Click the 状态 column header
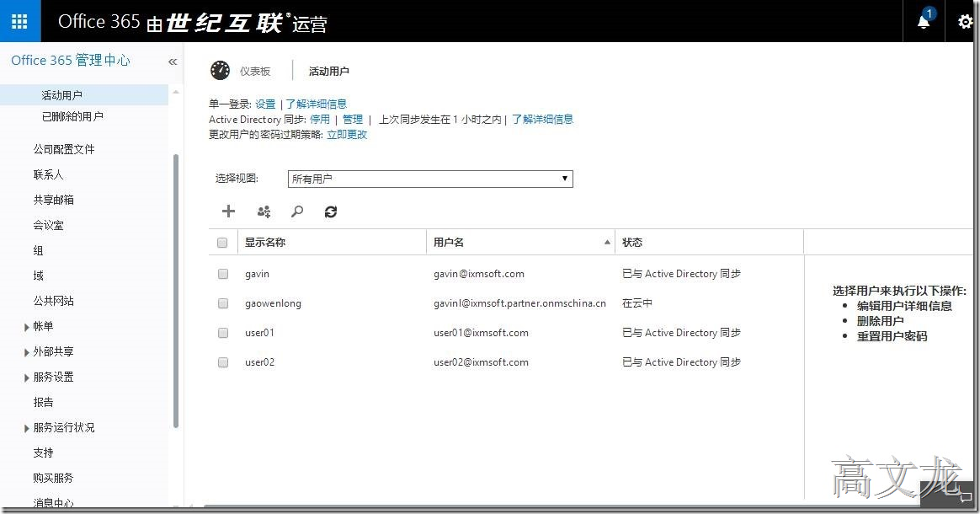 coord(632,242)
